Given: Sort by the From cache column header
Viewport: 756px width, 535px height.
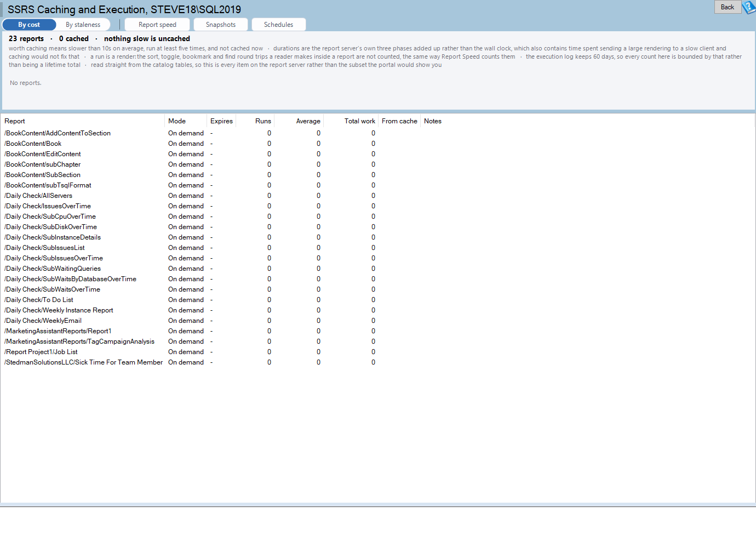Looking at the screenshot, I should click(x=399, y=121).
